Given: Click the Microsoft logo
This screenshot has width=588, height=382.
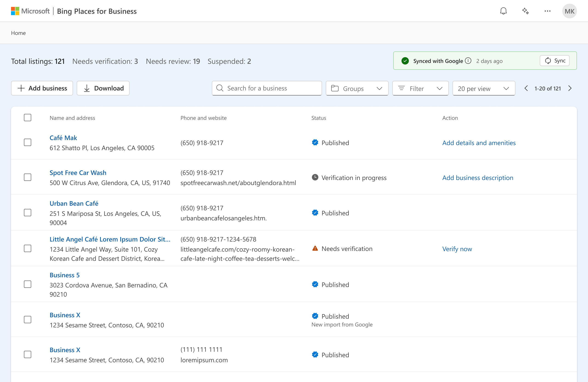Looking at the screenshot, I should [x=15, y=11].
